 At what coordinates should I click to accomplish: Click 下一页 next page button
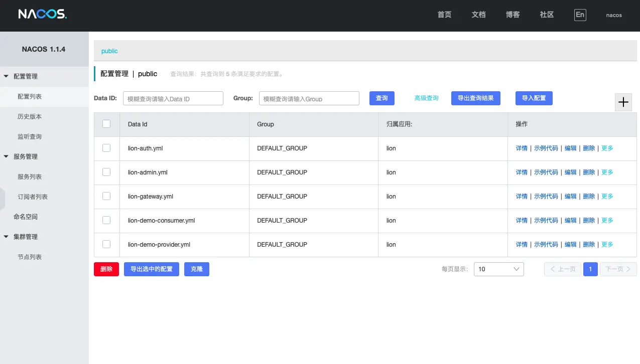coord(618,269)
